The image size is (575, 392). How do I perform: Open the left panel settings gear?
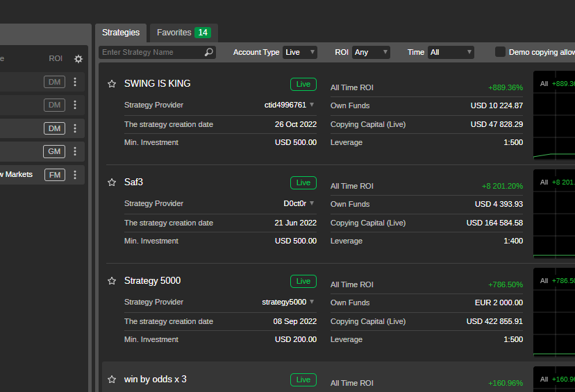(78, 59)
